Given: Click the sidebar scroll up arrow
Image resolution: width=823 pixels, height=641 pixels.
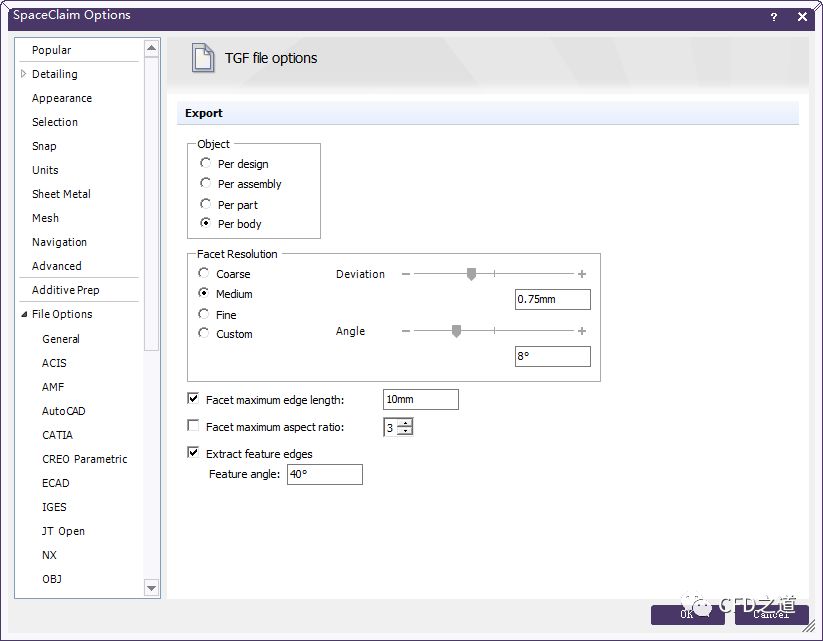Looking at the screenshot, I should pos(151,48).
